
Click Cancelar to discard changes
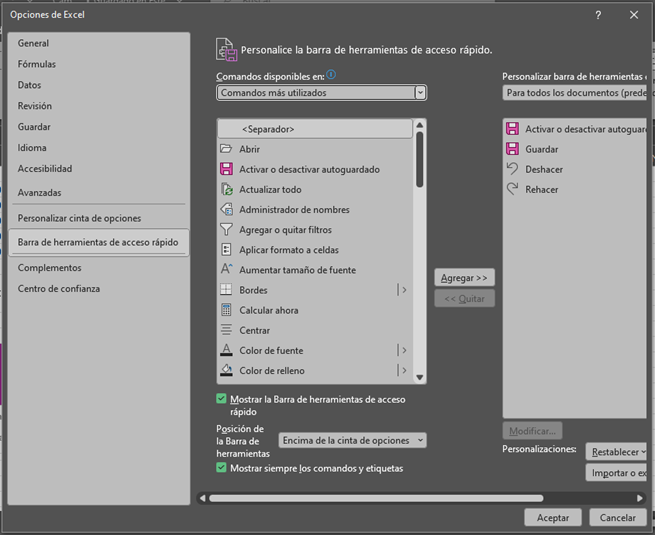[617, 517]
